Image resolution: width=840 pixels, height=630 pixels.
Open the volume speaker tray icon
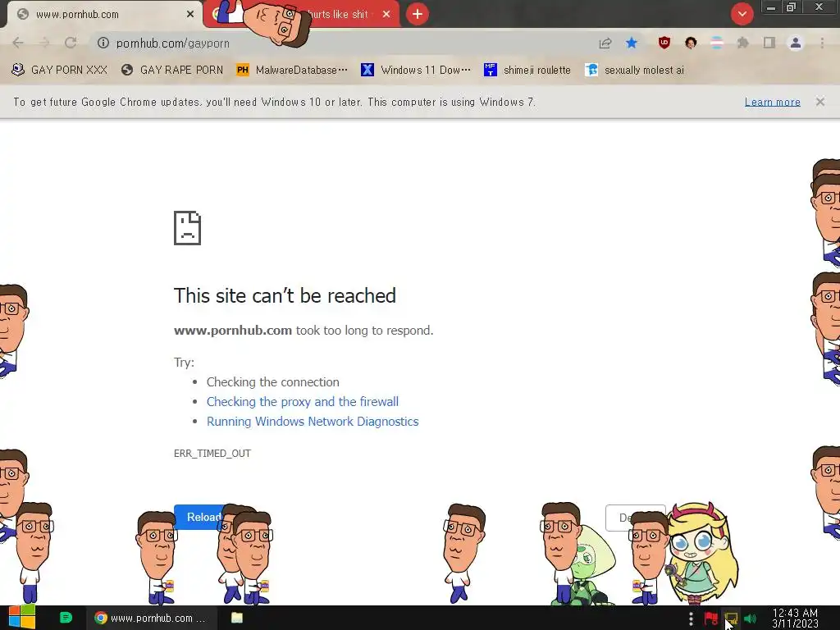click(x=750, y=619)
